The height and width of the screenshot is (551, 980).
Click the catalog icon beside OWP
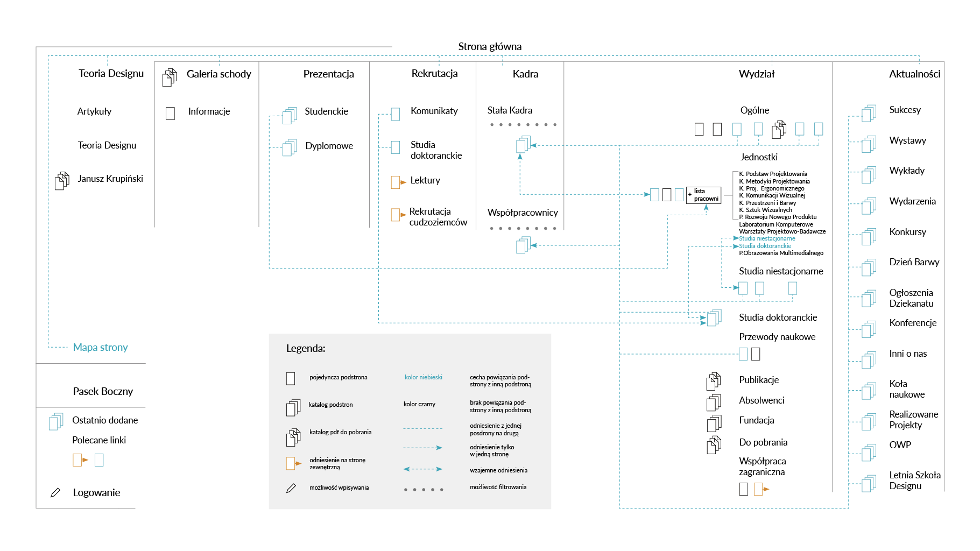point(869,452)
